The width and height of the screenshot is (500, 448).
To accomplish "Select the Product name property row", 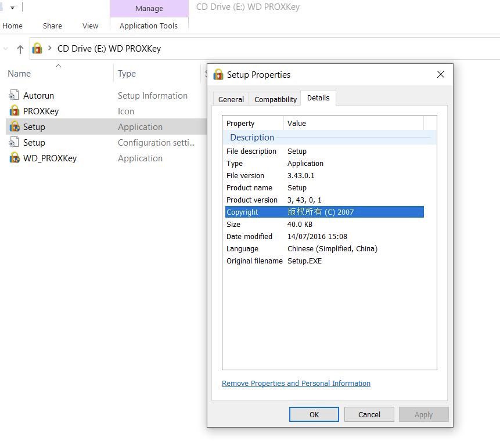I will (x=325, y=187).
